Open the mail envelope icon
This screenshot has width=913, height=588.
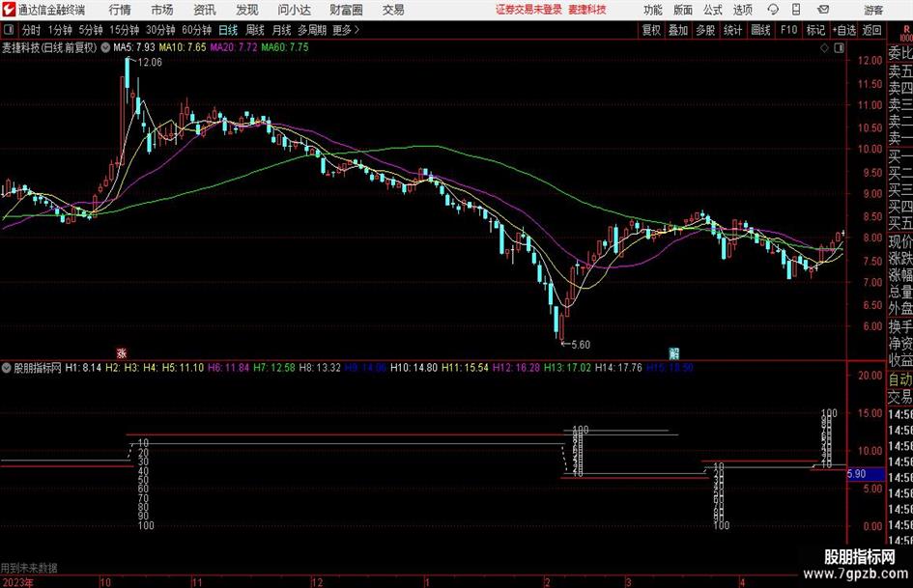pos(823,10)
